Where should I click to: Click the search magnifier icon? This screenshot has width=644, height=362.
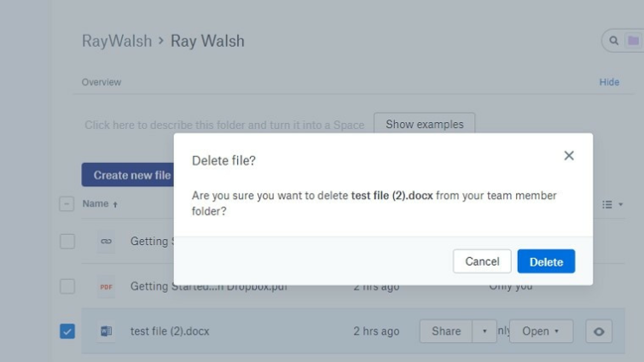(x=613, y=41)
